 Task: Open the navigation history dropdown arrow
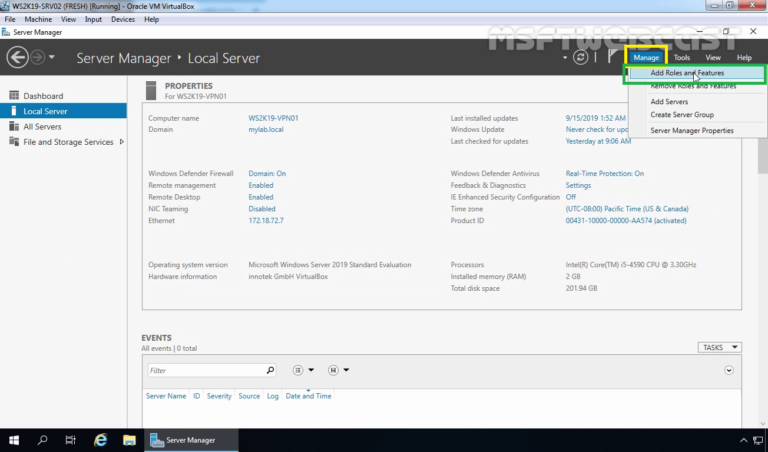(52, 57)
